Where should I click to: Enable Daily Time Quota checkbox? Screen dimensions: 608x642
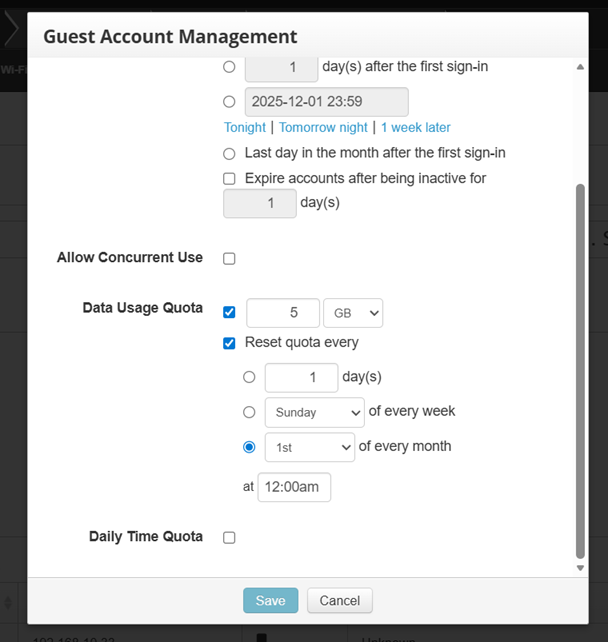229,537
